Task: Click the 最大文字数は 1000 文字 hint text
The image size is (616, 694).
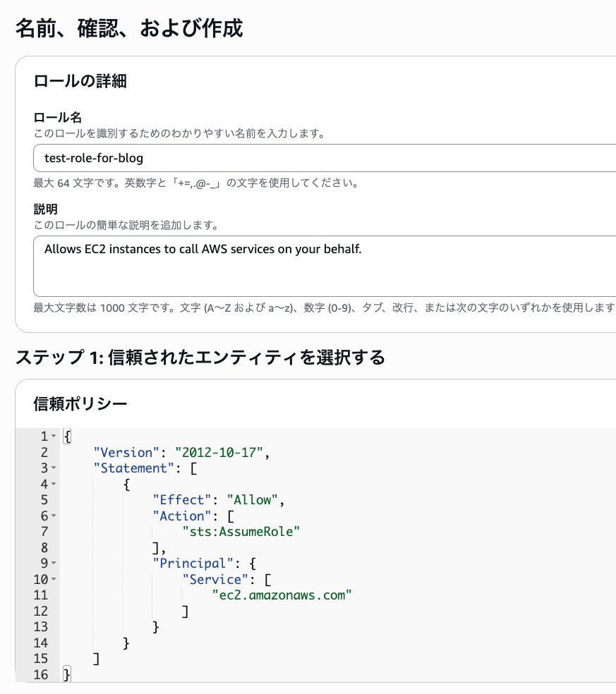Action: coord(325,308)
